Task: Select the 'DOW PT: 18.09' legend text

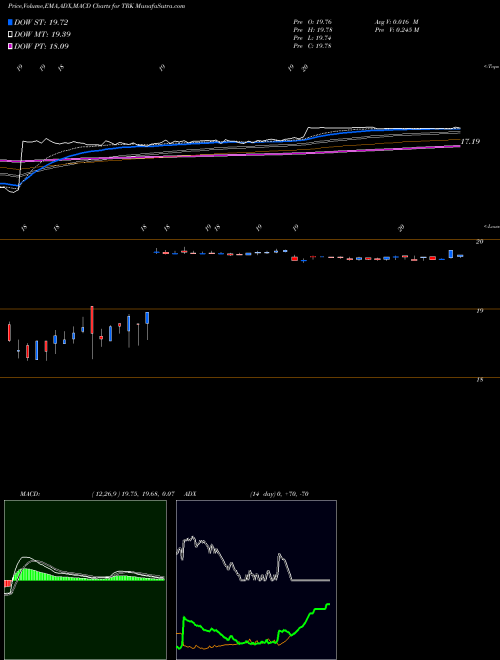Action: (41, 46)
